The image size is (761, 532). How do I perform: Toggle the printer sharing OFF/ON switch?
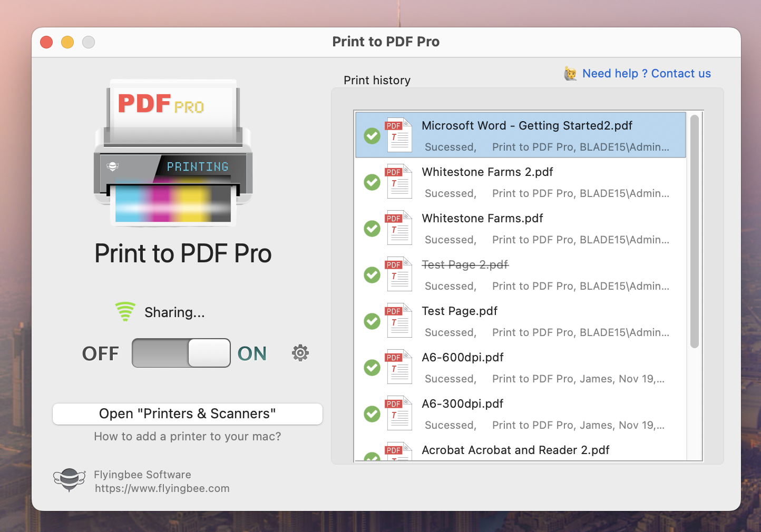(x=181, y=353)
